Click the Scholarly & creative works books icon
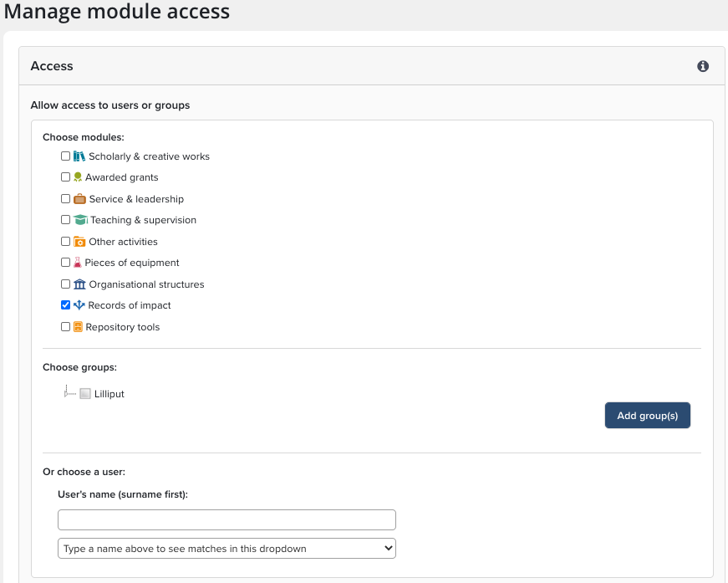Screen dimensions: 728x583 click(x=79, y=156)
